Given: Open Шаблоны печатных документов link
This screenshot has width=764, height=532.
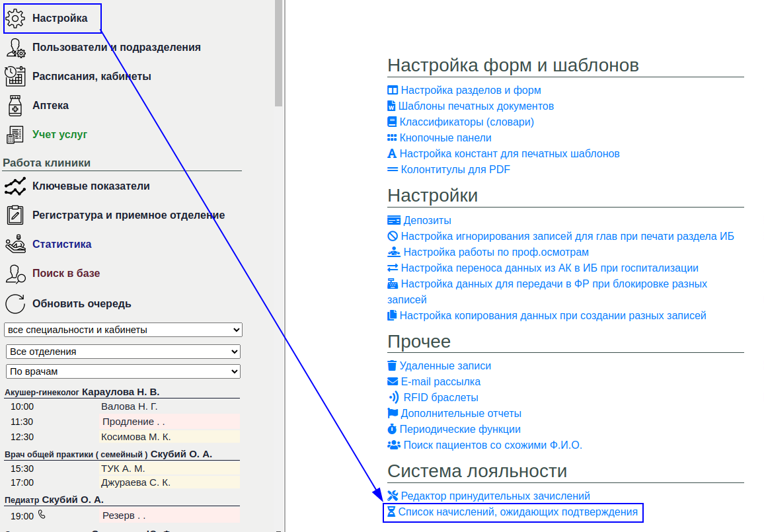Looking at the screenshot, I should [x=476, y=106].
